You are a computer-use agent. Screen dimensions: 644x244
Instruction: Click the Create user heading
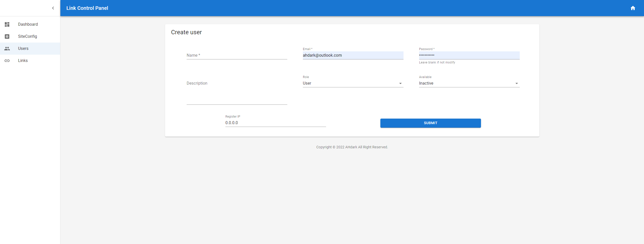click(186, 32)
